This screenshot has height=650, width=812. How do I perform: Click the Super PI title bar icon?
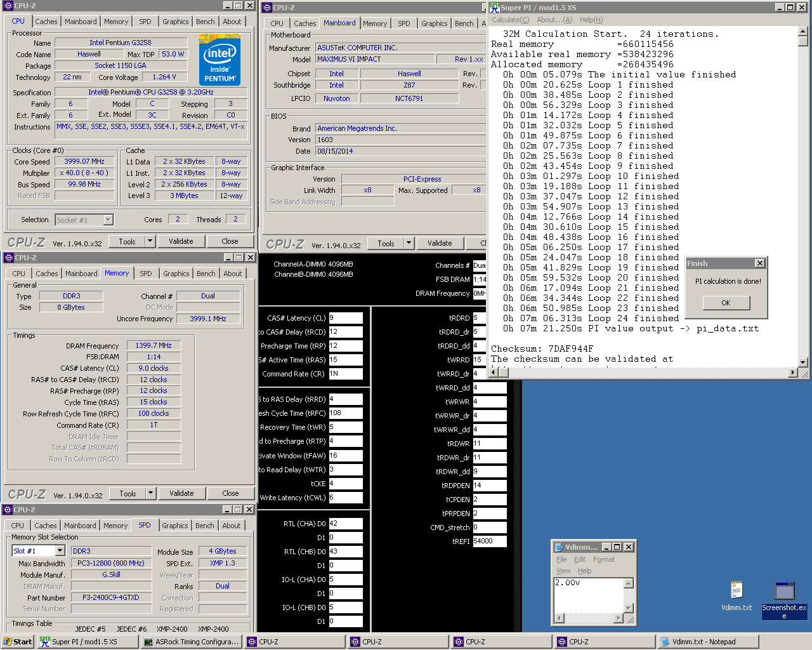(x=494, y=8)
